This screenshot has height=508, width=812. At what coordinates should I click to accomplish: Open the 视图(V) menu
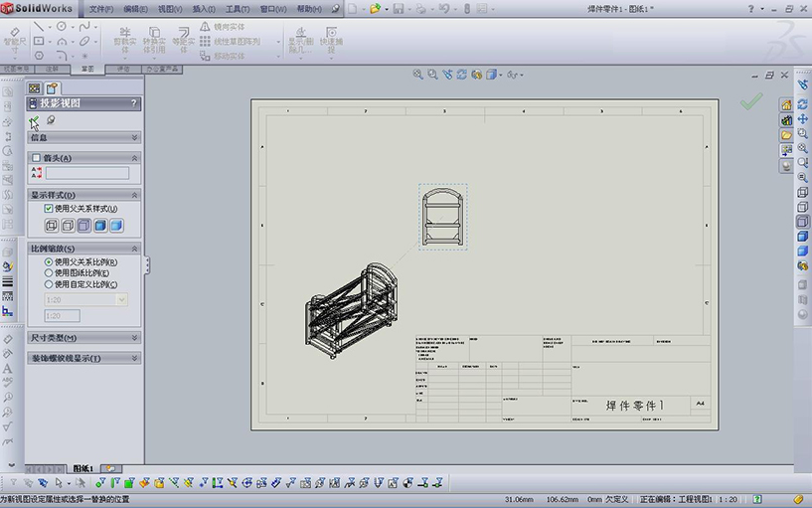point(170,9)
